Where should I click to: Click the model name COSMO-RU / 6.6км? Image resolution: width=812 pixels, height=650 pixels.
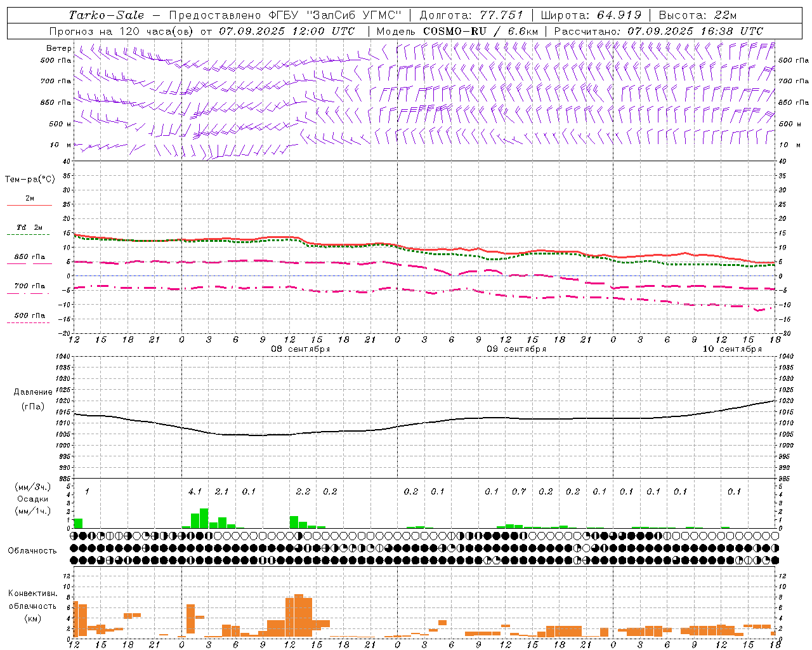[481, 31]
